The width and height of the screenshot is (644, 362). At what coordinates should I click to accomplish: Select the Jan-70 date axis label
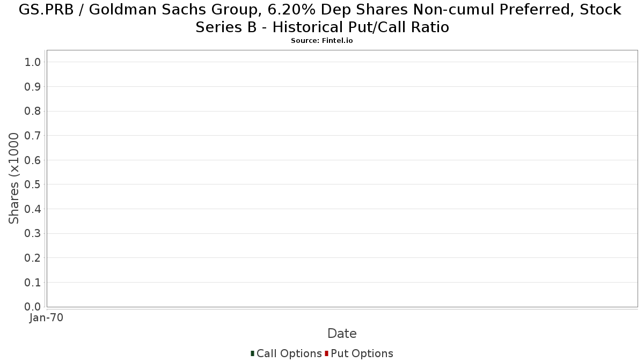coord(46,317)
